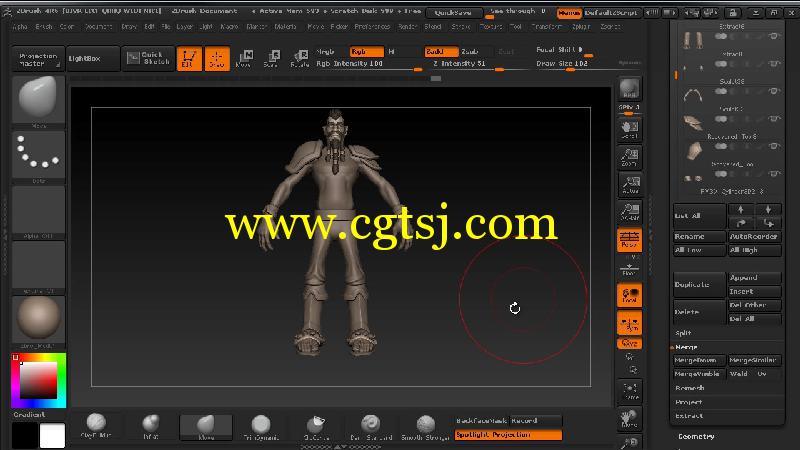Select the Inflat brush in the bottom shelf
This screenshot has height=450, width=800.
click(151, 426)
